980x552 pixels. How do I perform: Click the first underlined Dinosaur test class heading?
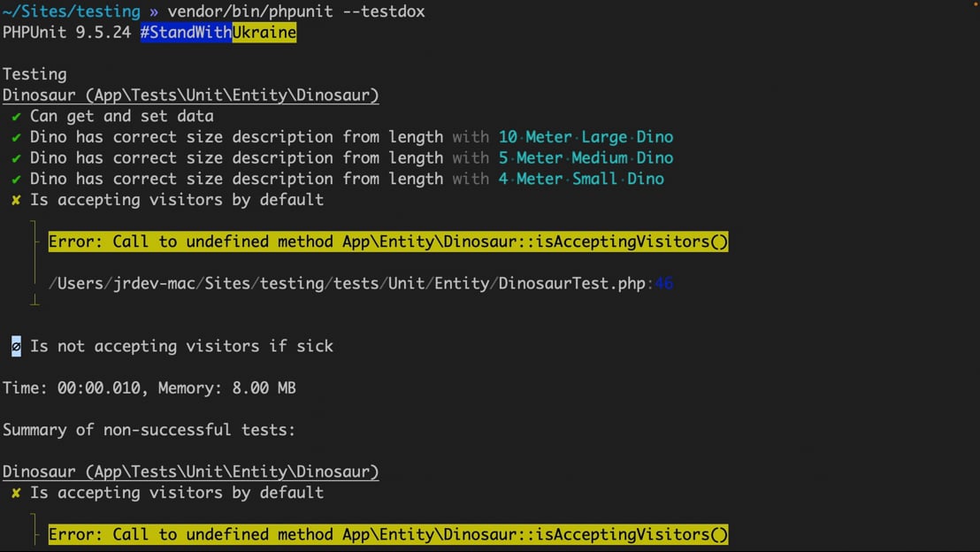191,95
